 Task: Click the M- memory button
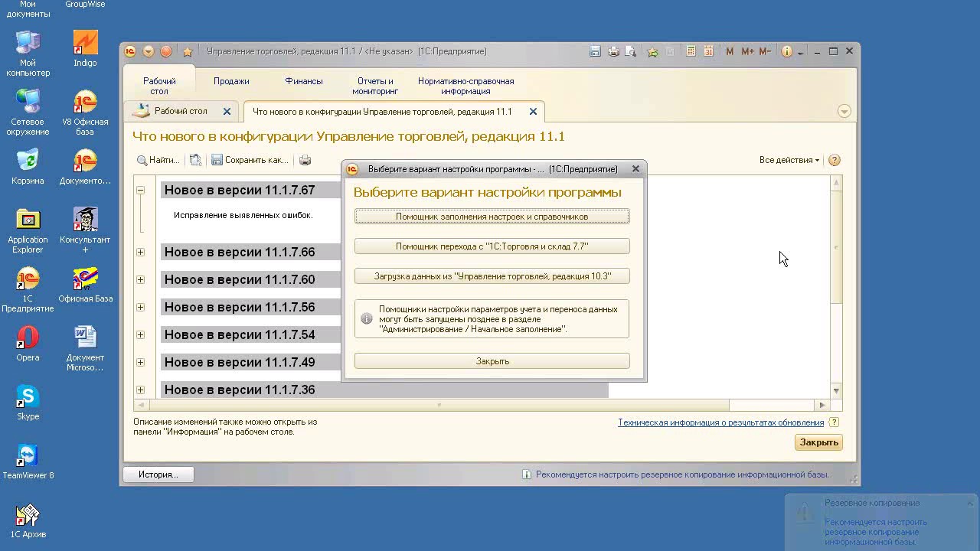click(x=766, y=52)
